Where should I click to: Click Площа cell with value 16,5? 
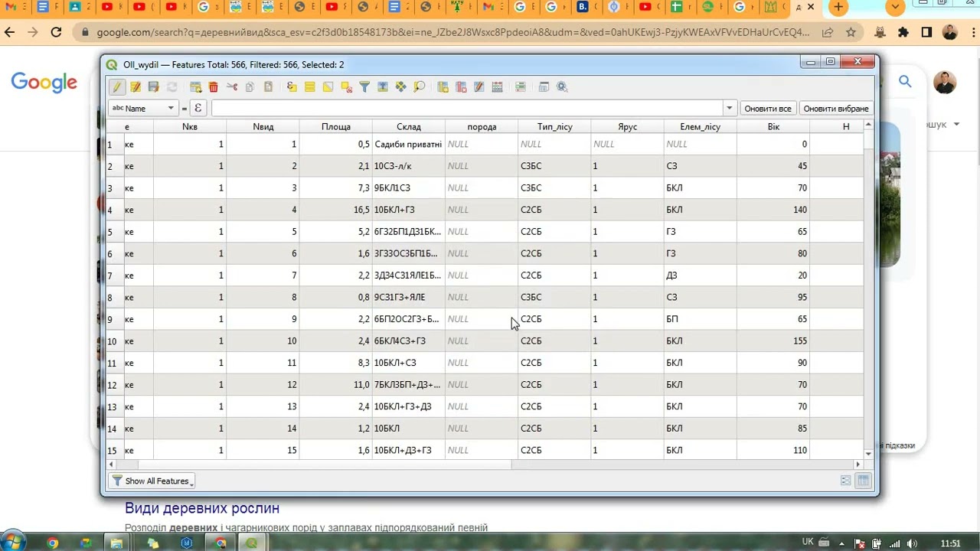335,210
